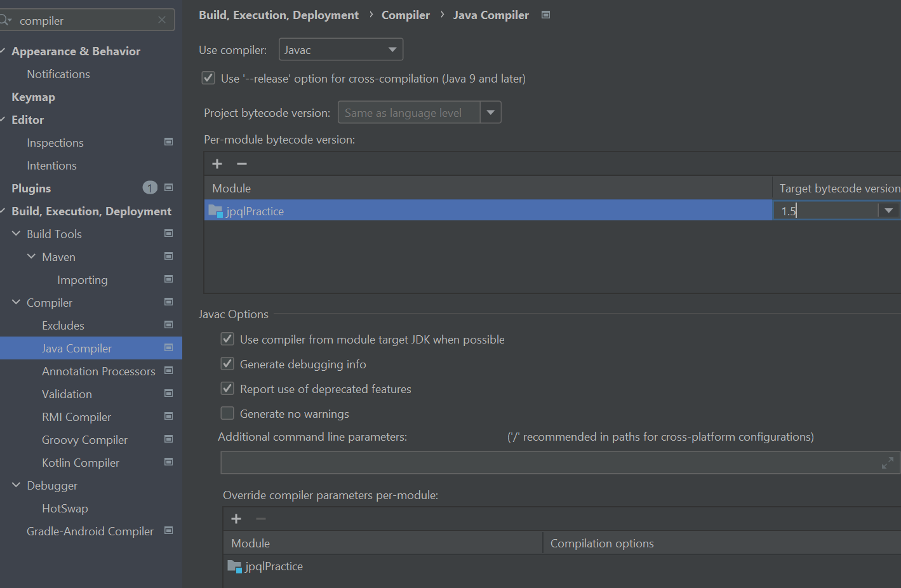Toggle Generate debugging info checkbox

tap(227, 364)
